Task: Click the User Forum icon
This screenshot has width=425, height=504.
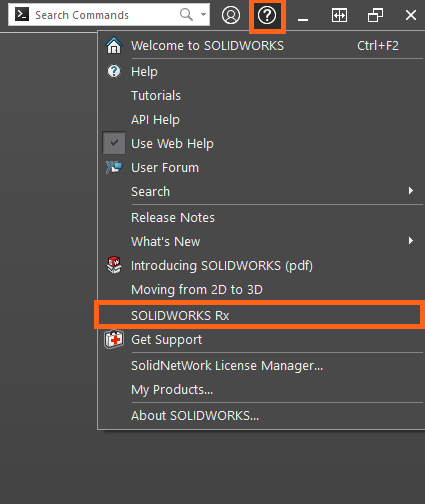Action: (114, 167)
